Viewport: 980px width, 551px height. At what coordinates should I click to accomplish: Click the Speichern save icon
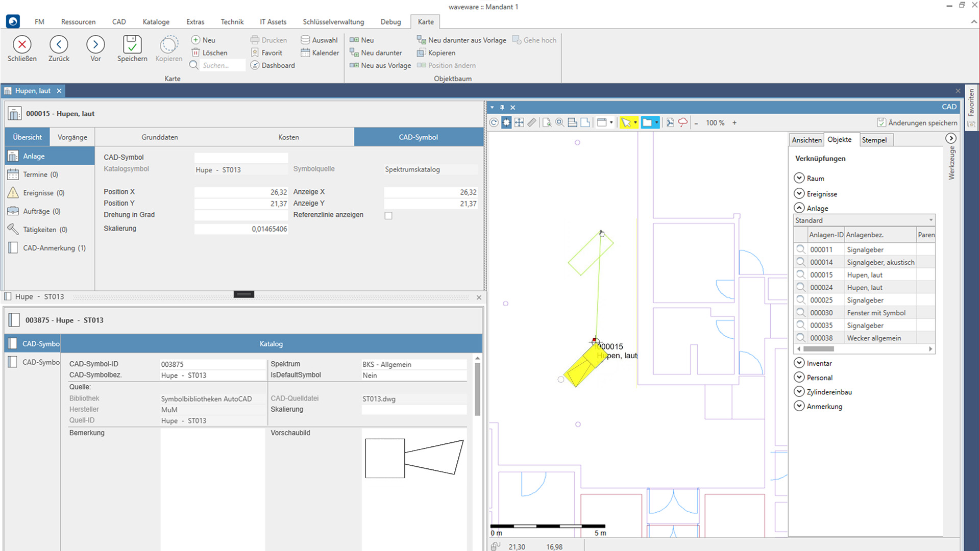pos(132,45)
